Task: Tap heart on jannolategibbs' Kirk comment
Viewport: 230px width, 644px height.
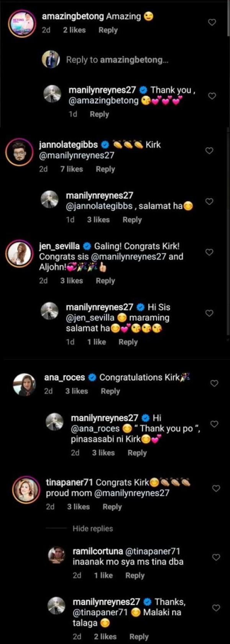Action: (209, 151)
